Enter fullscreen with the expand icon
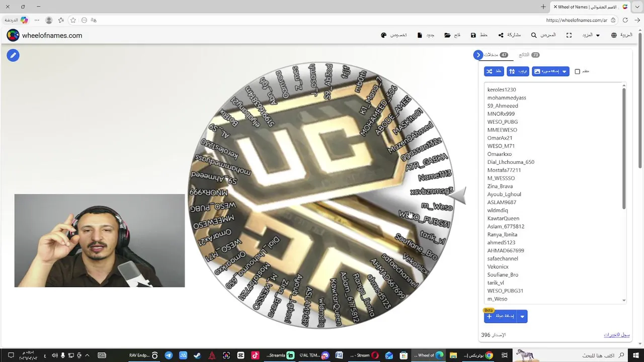This screenshot has width=644, height=362. tap(569, 35)
